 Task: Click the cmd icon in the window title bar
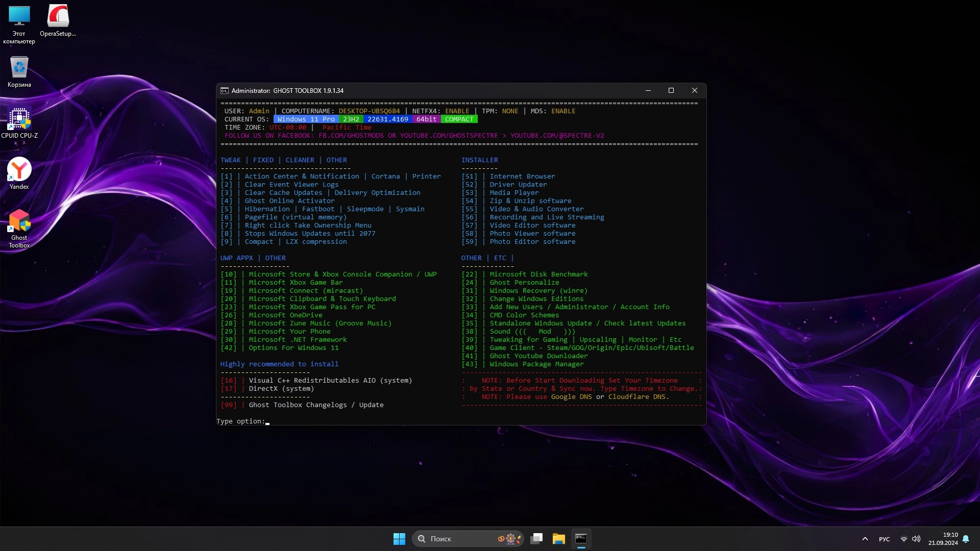[225, 91]
